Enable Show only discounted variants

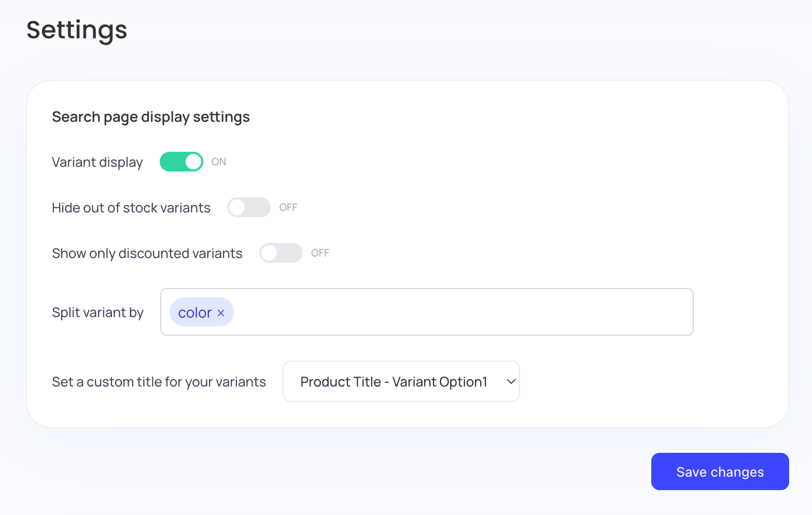pos(281,253)
